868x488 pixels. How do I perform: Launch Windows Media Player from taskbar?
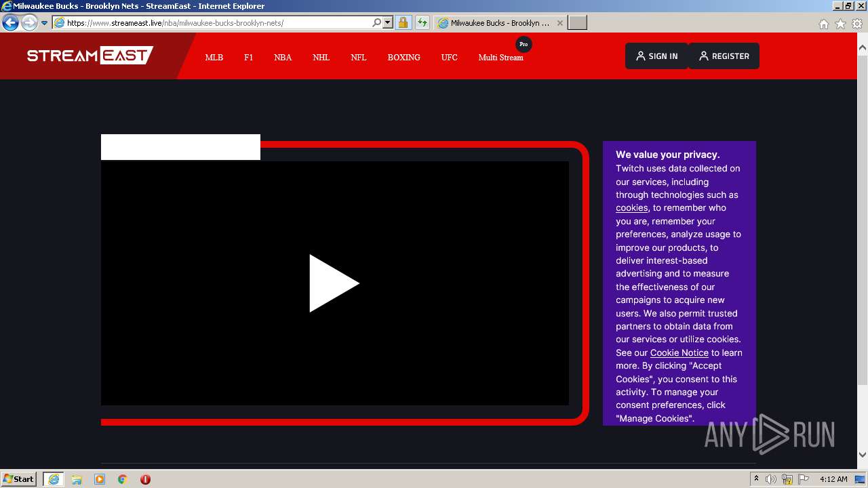point(100,479)
